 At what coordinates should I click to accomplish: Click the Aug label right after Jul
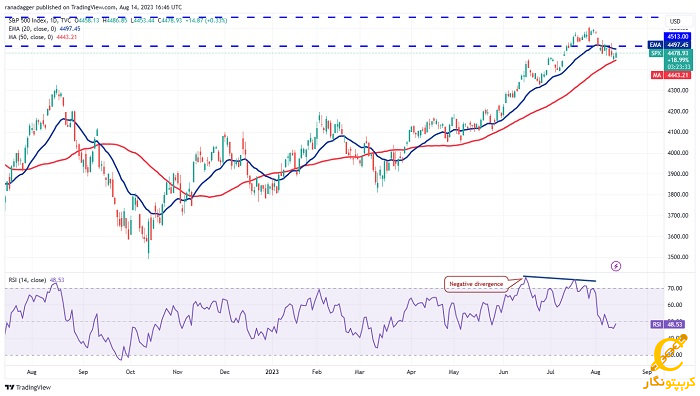point(595,371)
